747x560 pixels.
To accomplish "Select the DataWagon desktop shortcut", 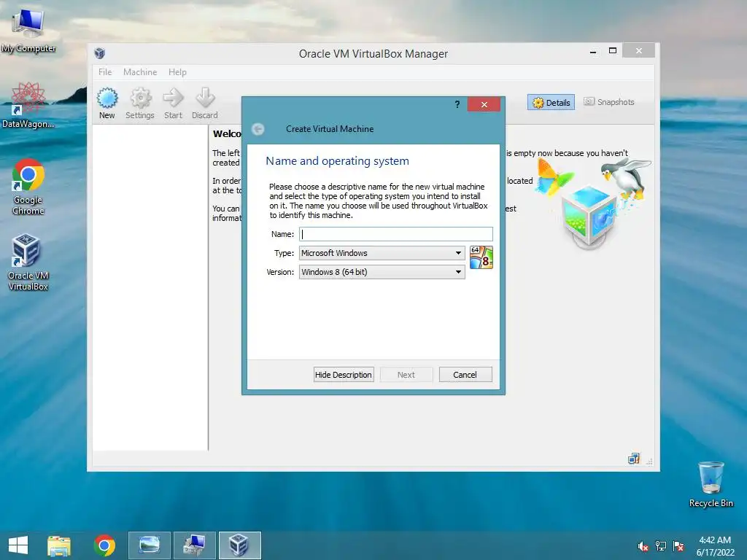I will (28, 106).
